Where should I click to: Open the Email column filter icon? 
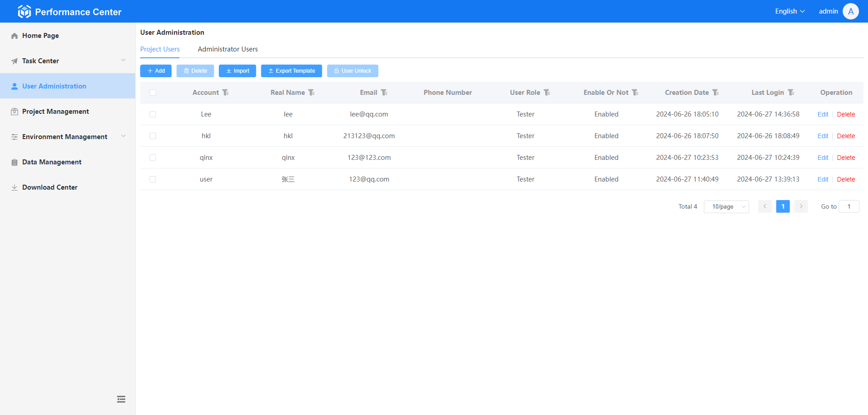point(384,93)
